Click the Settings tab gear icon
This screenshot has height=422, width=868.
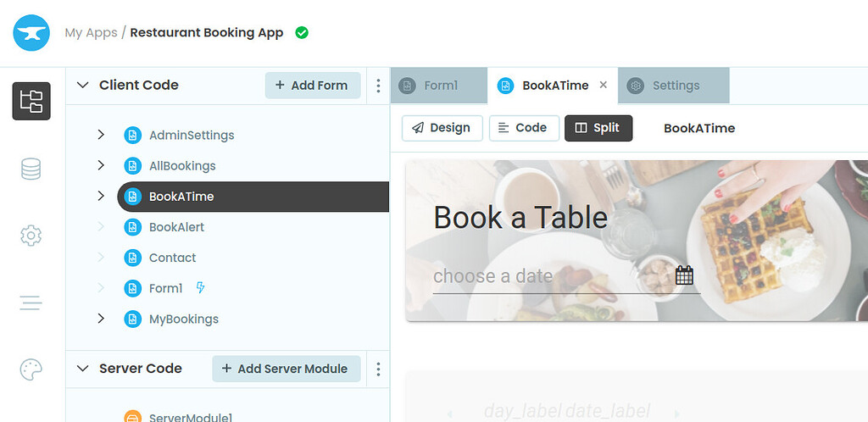[x=635, y=86]
